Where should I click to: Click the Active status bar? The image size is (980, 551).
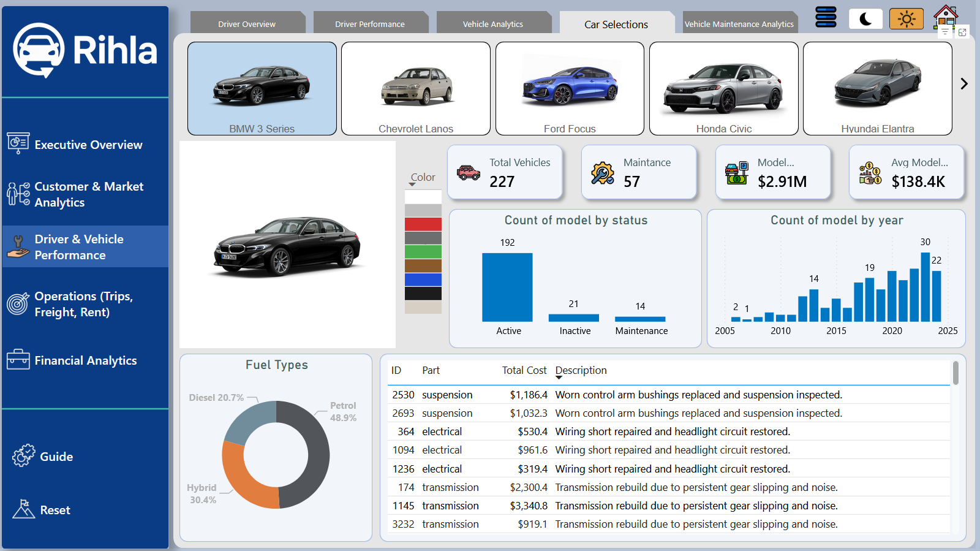pos(507,287)
